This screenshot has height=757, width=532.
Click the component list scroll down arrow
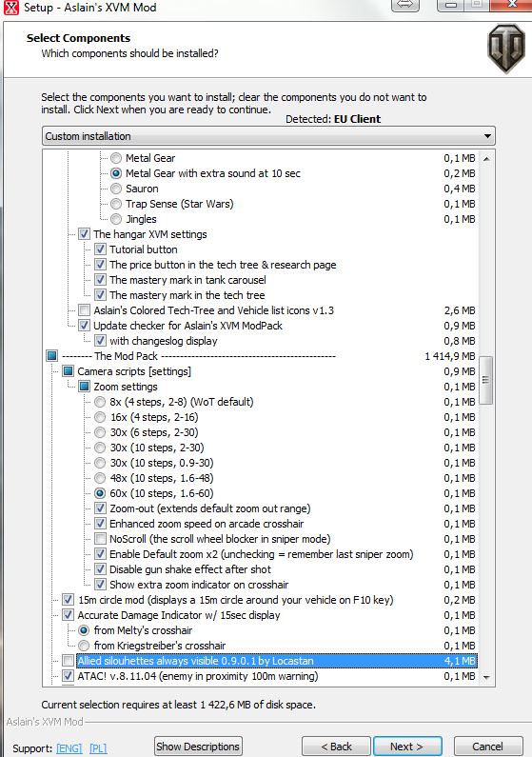point(486,677)
